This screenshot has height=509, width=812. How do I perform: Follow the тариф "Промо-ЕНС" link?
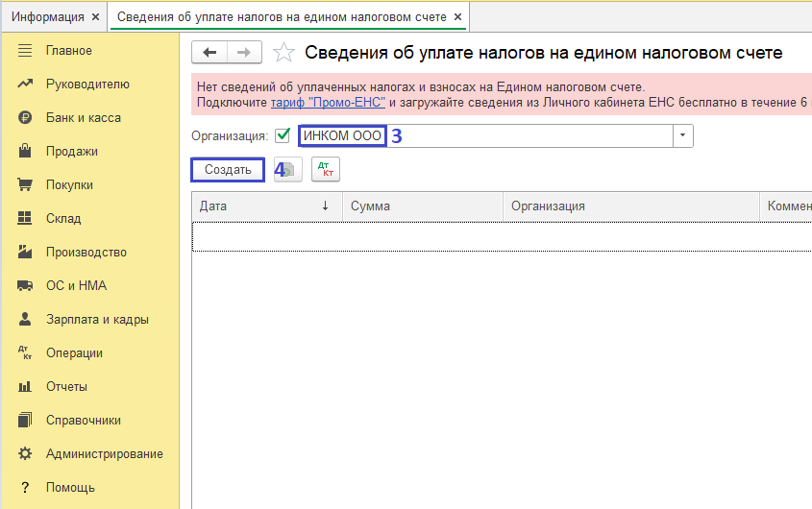(x=328, y=102)
